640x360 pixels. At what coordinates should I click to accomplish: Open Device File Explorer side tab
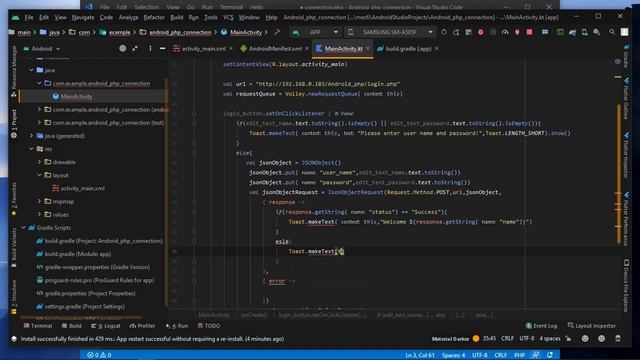(626, 286)
